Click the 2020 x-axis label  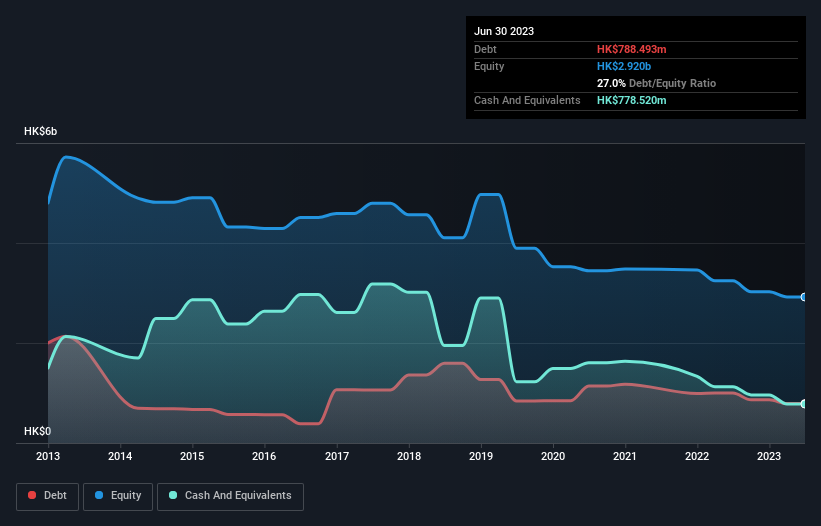point(553,456)
